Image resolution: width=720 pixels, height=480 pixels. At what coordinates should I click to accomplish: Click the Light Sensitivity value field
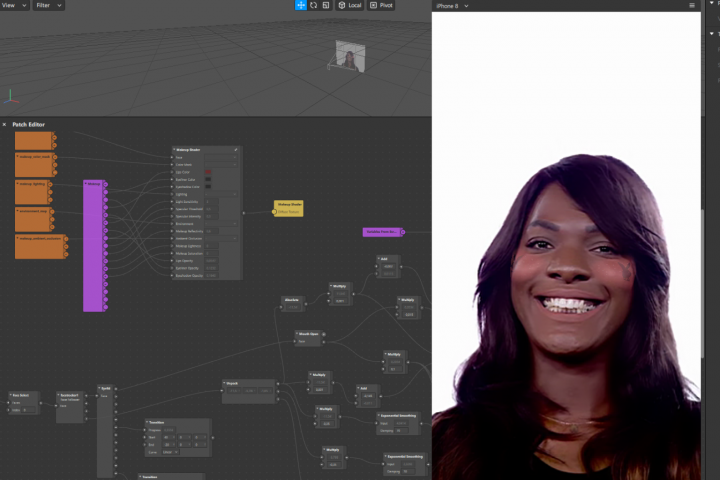(212, 202)
